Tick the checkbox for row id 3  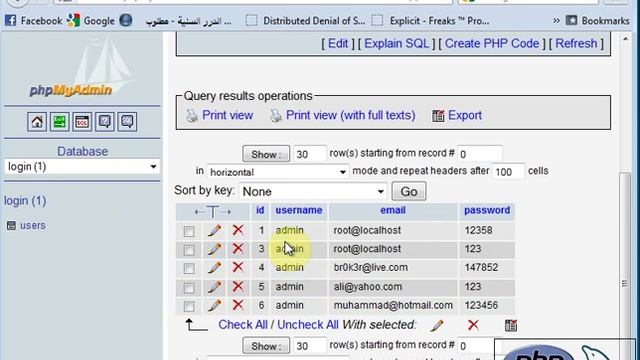(189, 250)
